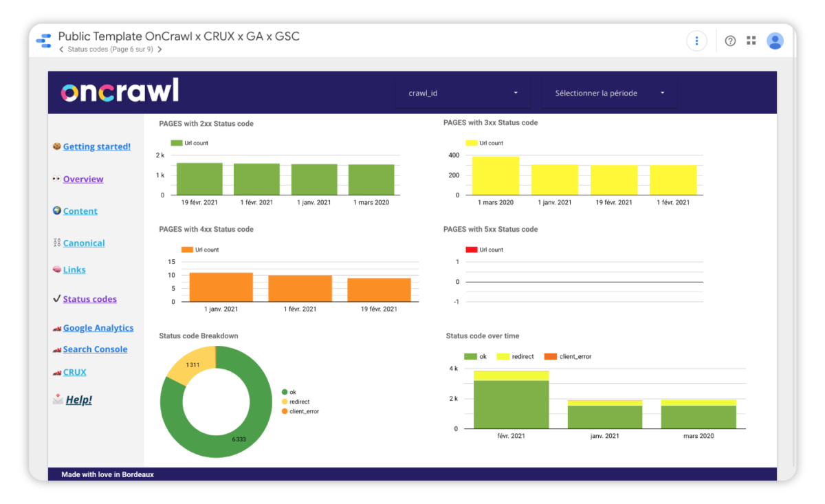Open the Google apps grid icon

(751, 41)
